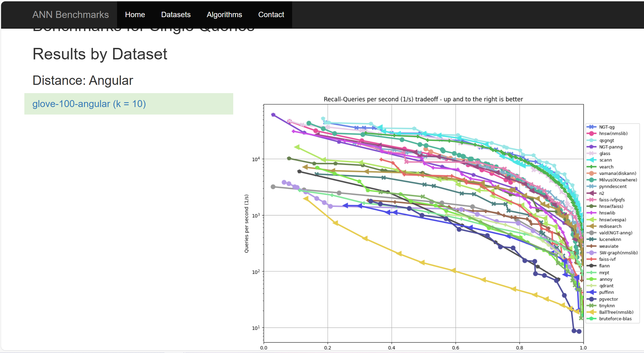Click the hnsw(nmslib) legend marker
The image size is (644, 353).
coord(592,134)
